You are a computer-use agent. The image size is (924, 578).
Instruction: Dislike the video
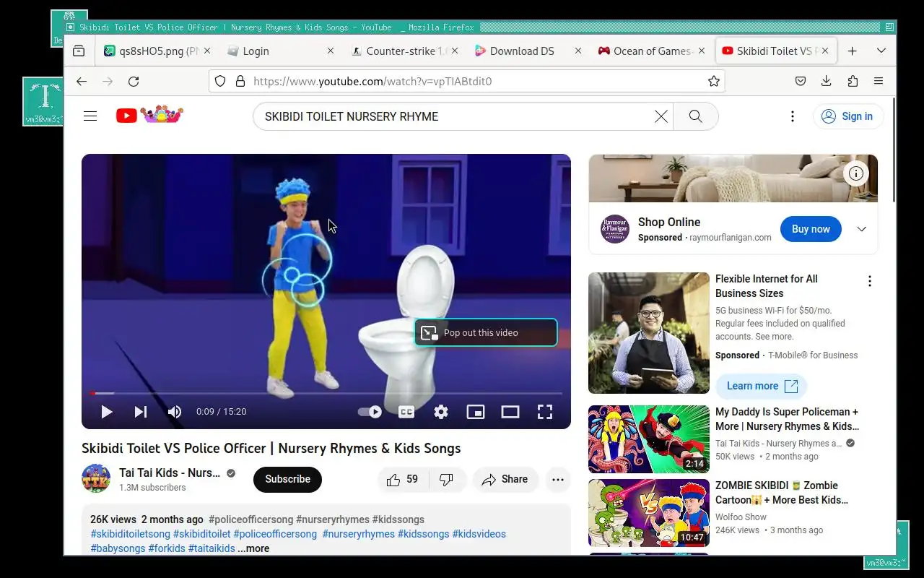point(447,480)
